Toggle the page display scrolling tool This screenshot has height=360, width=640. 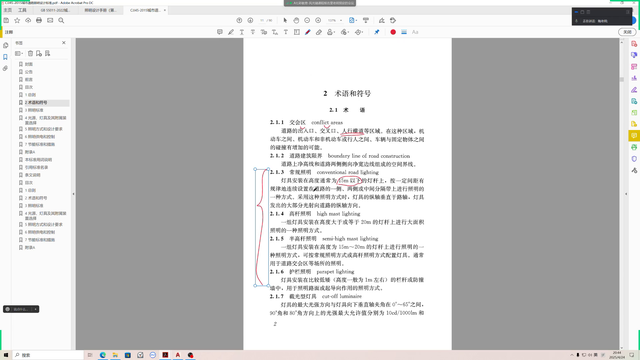point(366,20)
